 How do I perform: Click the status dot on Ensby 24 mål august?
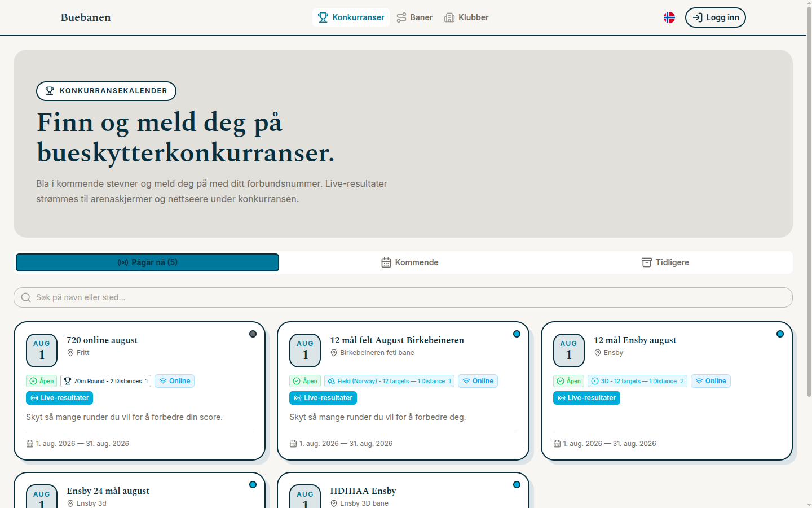click(x=253, y=485)
